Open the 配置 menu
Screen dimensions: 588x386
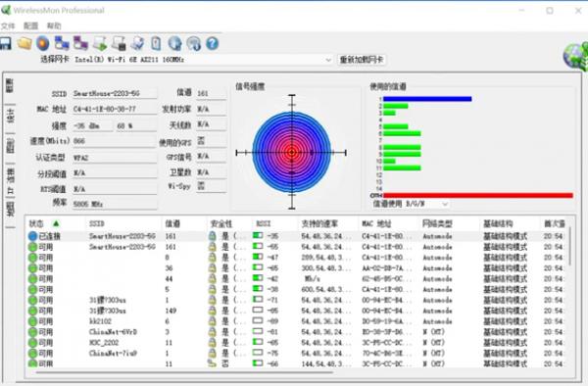click(30, 25)
